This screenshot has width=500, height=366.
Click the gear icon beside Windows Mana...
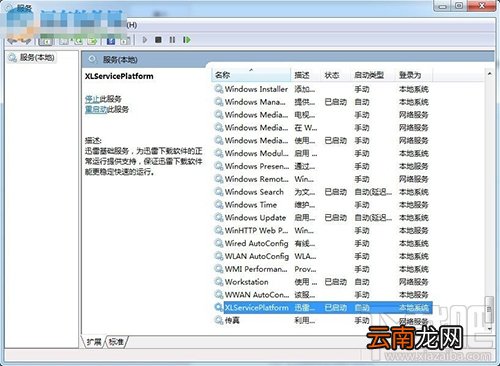219,102
